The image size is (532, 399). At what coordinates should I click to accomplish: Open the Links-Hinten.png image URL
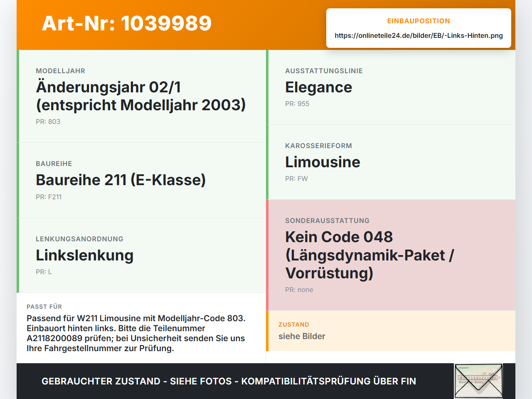coord(419,35)
